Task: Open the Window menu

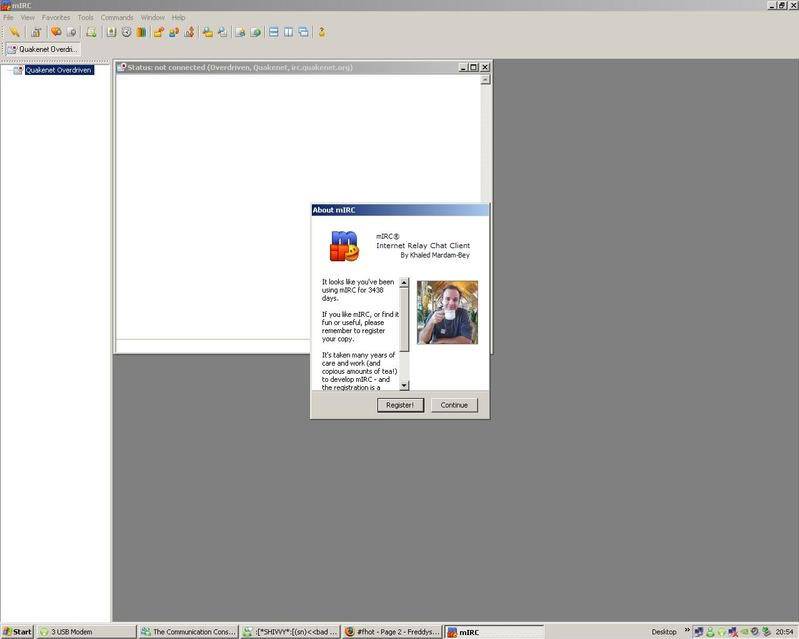Action: pos(152,17)
